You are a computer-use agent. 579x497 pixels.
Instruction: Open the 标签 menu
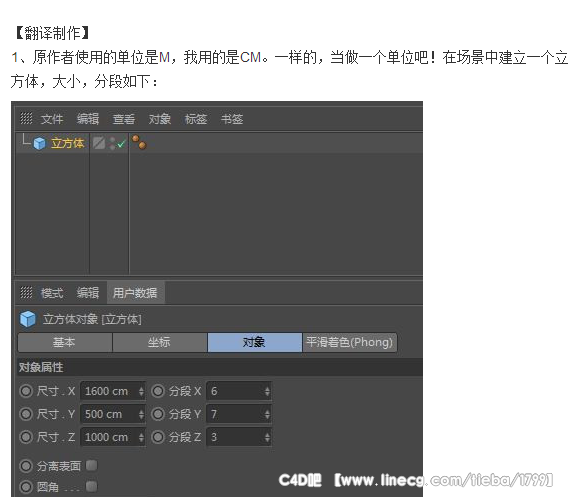(x=196, y=119)
